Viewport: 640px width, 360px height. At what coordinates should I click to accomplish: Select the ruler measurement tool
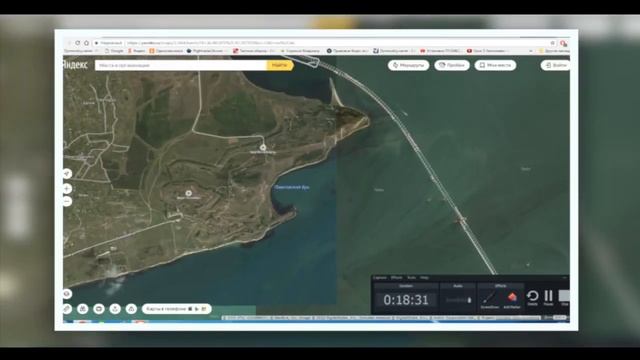coord(67,309)
